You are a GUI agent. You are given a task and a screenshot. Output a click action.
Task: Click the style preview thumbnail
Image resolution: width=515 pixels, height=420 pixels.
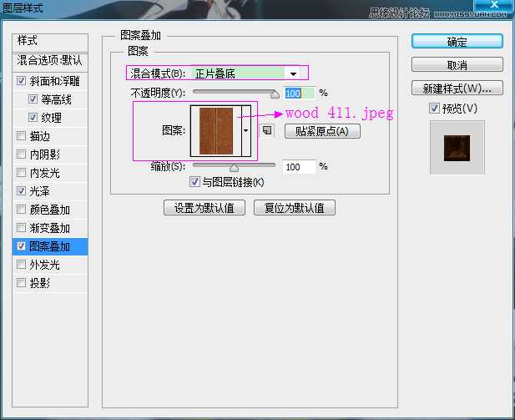(x=457, y=148)
